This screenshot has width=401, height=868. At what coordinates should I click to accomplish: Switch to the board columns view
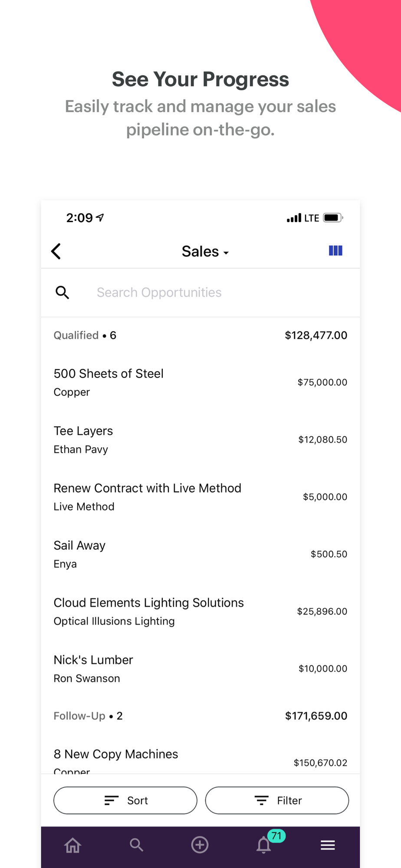335,251
